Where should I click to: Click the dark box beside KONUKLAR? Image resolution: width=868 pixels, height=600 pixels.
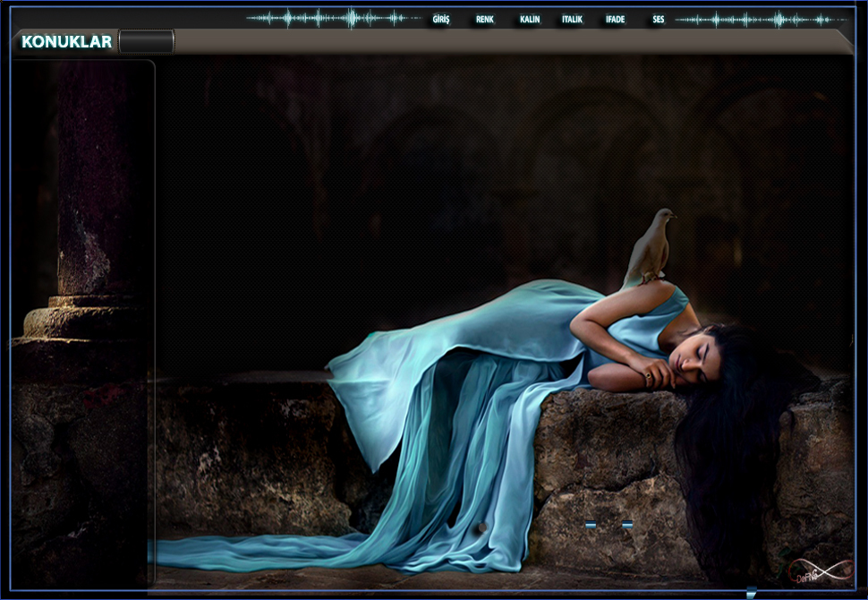pos(147,41)
